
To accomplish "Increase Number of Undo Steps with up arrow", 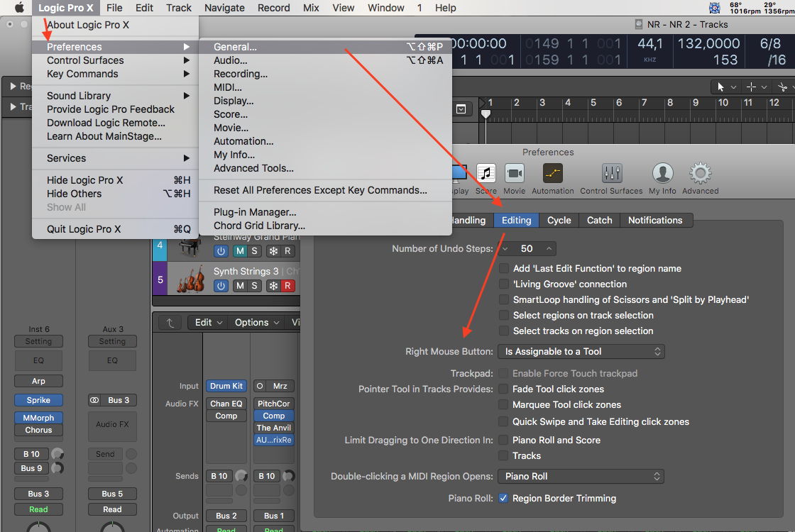I will 549,249.
